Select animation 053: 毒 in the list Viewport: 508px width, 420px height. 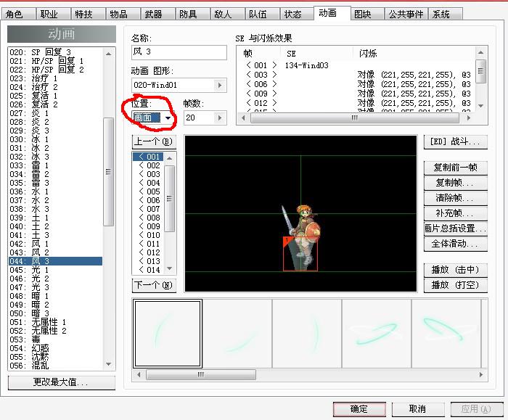click(55, 339)
